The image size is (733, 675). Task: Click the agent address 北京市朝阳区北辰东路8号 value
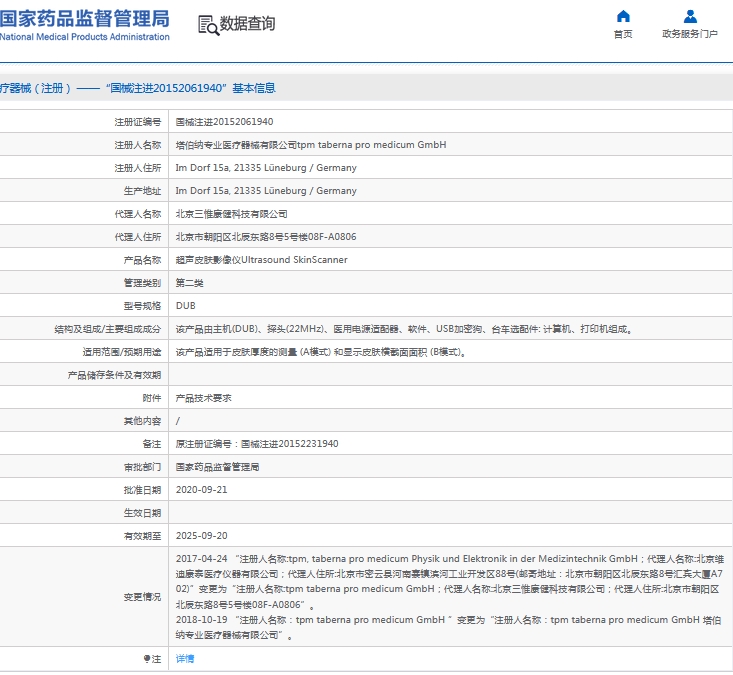[x=266, y=237]
